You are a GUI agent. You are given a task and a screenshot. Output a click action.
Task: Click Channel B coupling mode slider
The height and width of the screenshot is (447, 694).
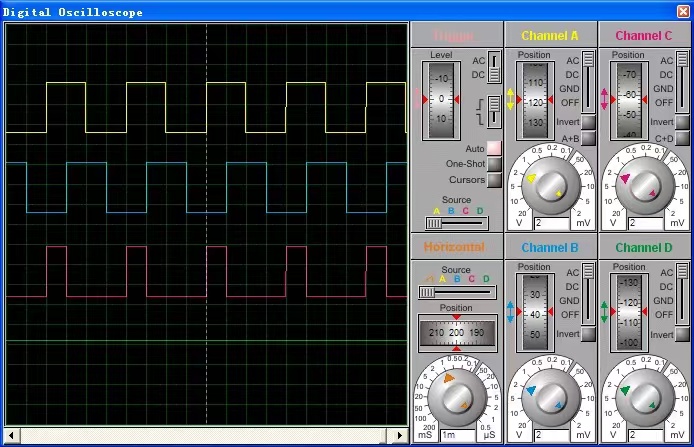point(588,294)
